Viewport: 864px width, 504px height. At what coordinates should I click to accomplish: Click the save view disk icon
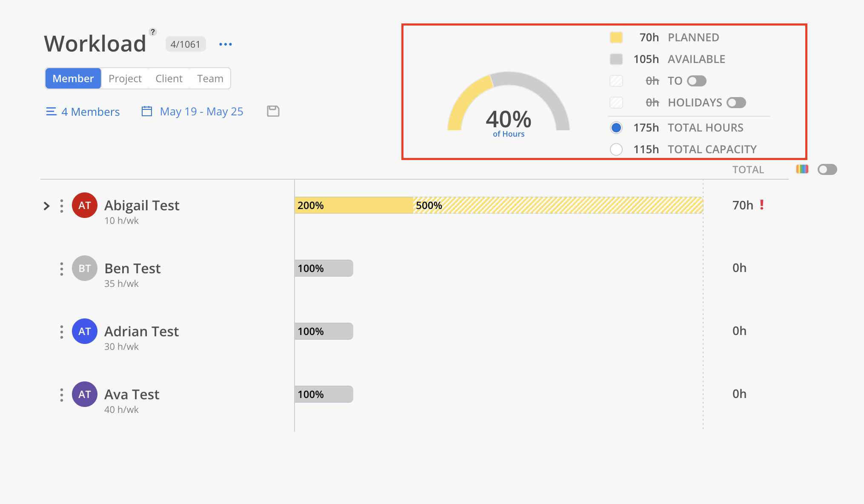tap(273, 111)
